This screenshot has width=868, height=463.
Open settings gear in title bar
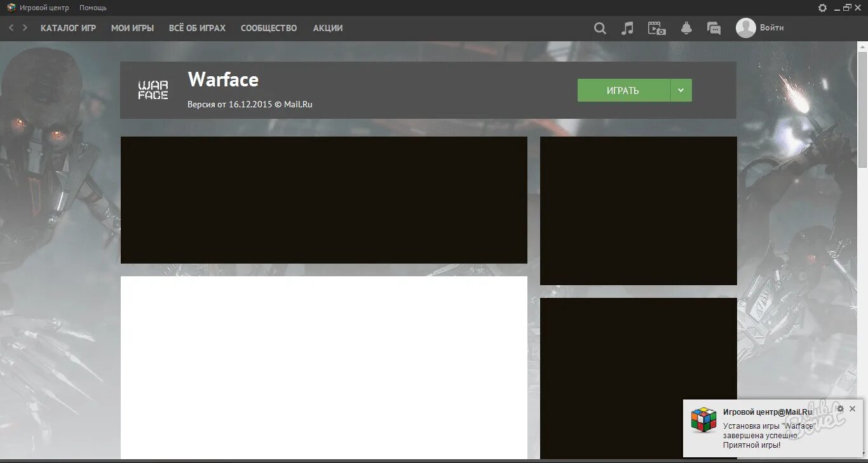(x=823, y=8)
